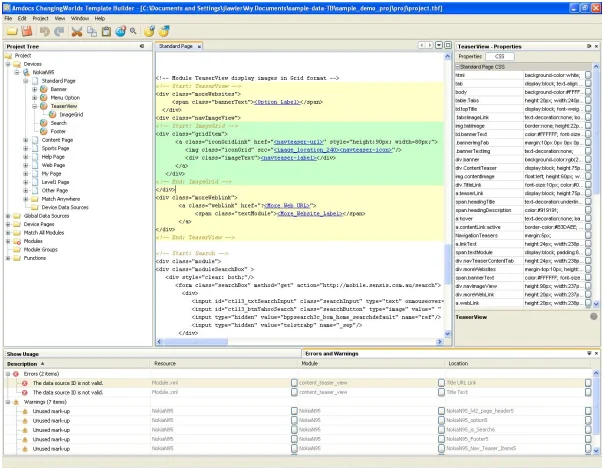604x468 pixels.
Task: Click the box beside body background-color value
Action: (588, 92)
